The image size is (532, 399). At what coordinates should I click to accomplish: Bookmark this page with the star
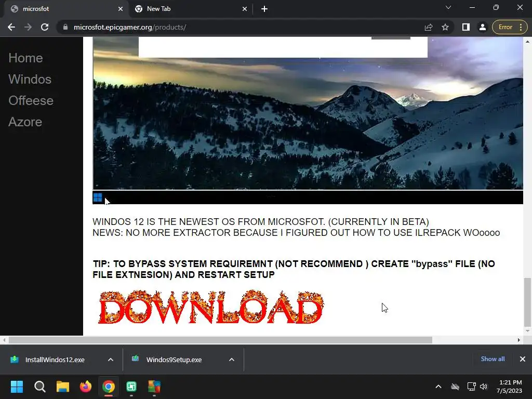445,27
